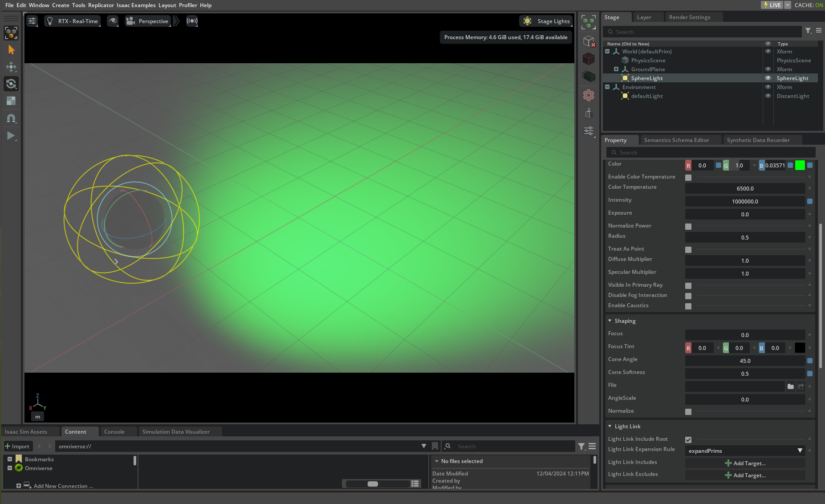Toggle visibility of the SphereLight prim
The width and height of the screenshot is (825, 504).
point(768,78)
